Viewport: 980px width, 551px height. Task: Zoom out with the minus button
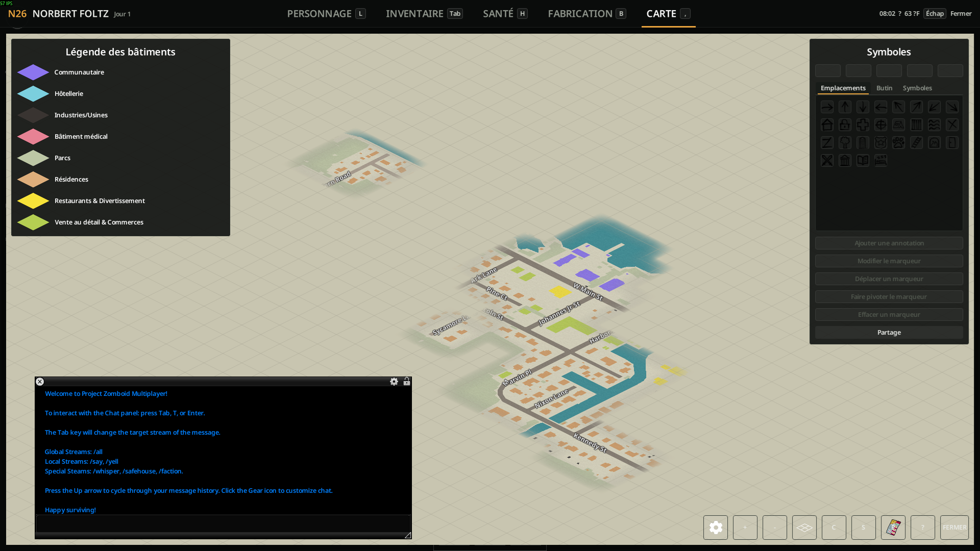click(x=775, y=528)
